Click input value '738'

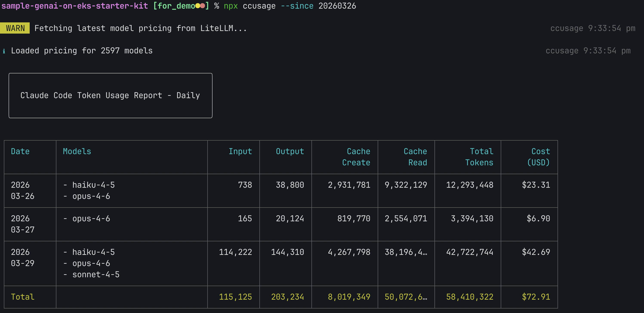click(245, 185)
